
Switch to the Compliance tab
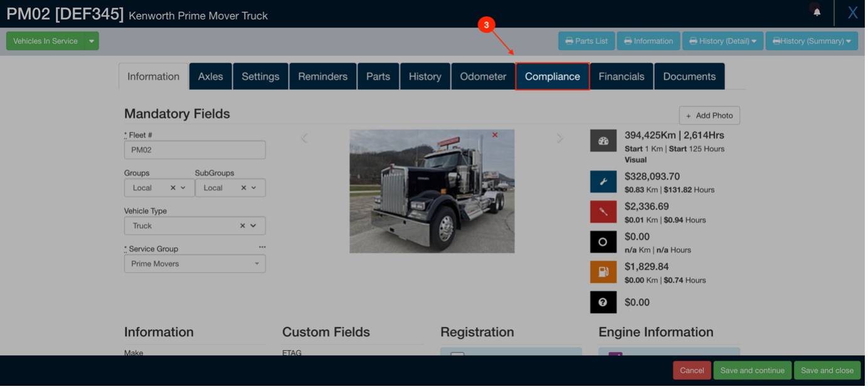click(552, 77)
